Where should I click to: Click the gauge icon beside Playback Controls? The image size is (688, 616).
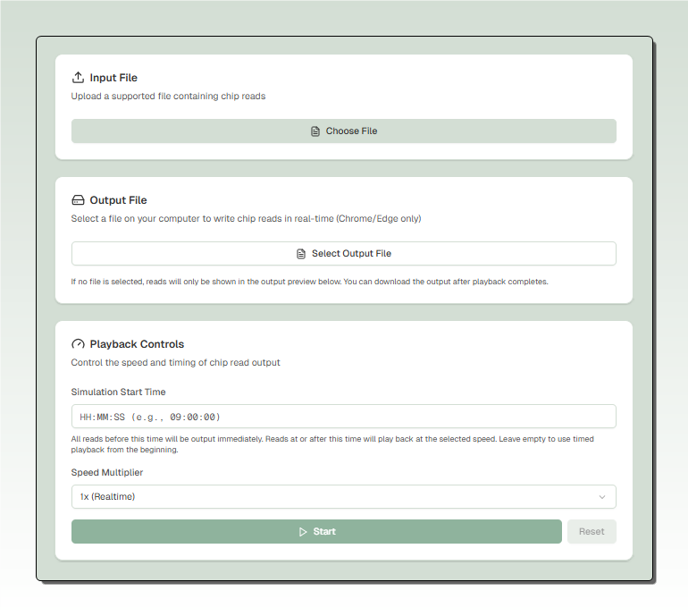click(x=78, y=344)
